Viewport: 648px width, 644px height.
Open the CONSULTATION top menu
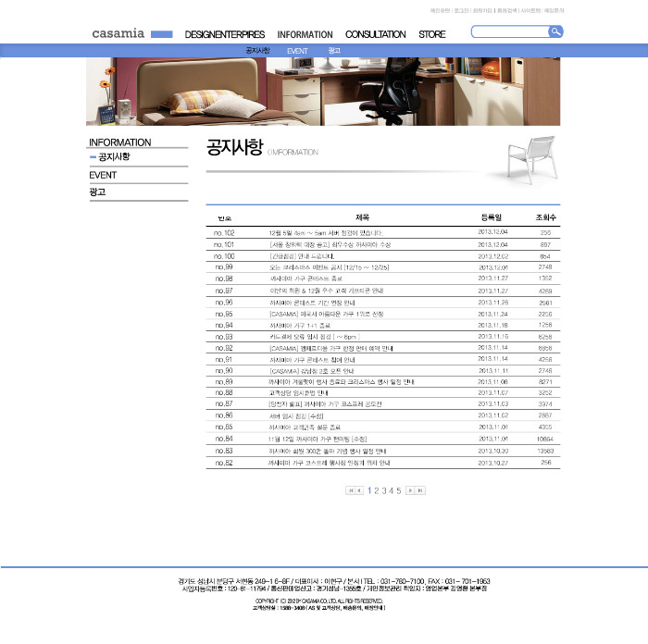pyautogui.click(x=376, y=35)
